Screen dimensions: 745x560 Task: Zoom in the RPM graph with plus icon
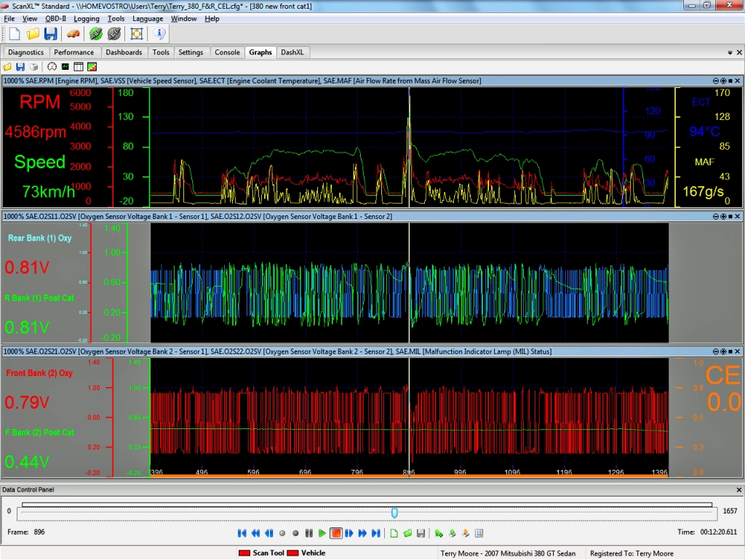click(723, 81)
